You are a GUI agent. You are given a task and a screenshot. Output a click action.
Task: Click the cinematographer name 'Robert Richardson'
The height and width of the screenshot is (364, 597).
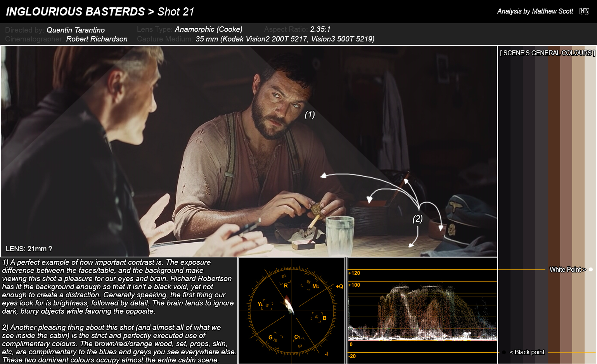(x=97, y=39)
